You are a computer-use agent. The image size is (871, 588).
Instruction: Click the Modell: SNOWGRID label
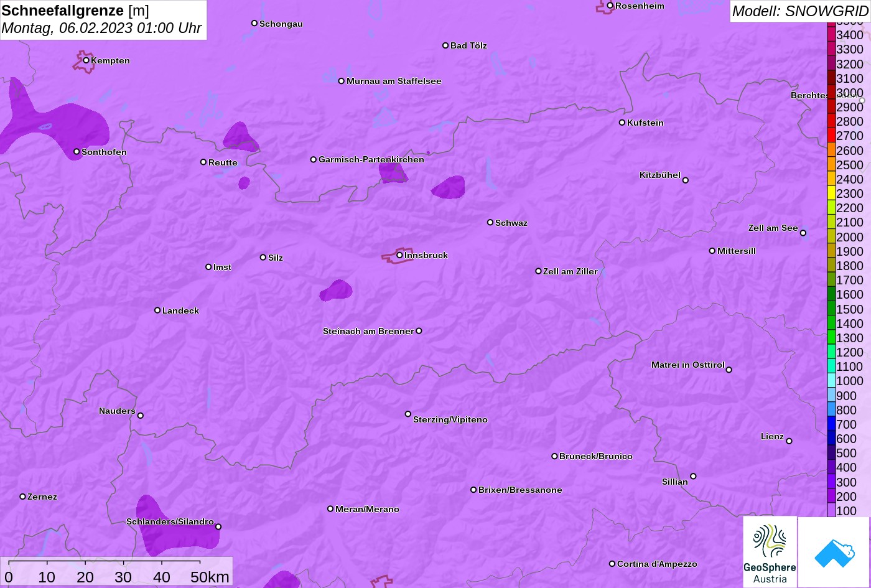pos(800,11)
